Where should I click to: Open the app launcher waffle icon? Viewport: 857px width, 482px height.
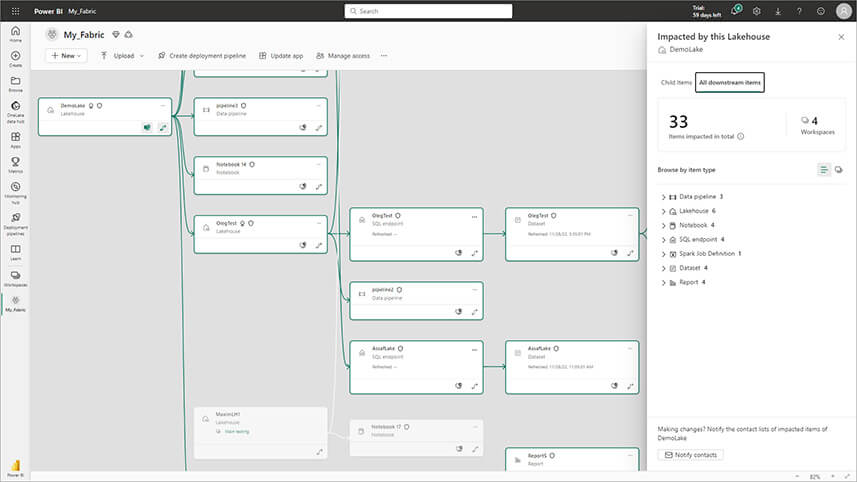click(14, 11)
